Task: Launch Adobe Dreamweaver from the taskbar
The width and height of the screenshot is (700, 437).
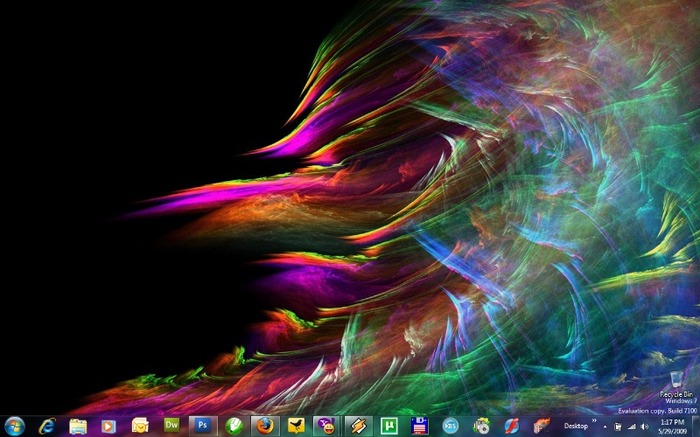Action: click(171, 425)
